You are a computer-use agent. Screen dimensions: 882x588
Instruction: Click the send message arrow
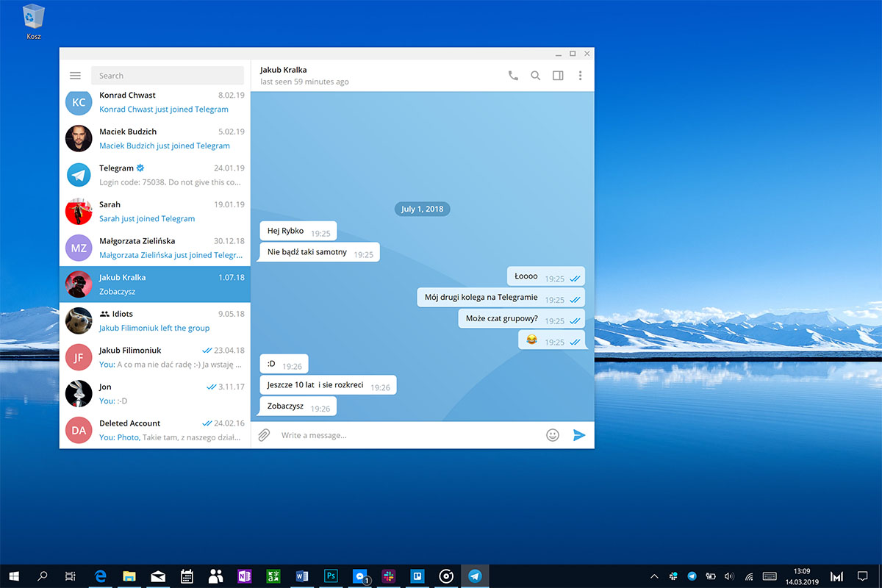(x=579, y=435)
